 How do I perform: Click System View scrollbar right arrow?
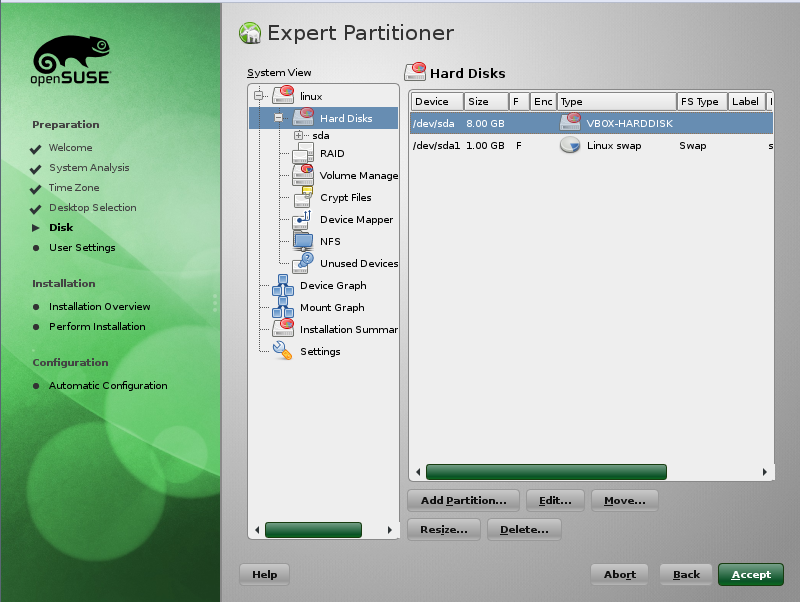pyautogui.click(x=390, y=530)
